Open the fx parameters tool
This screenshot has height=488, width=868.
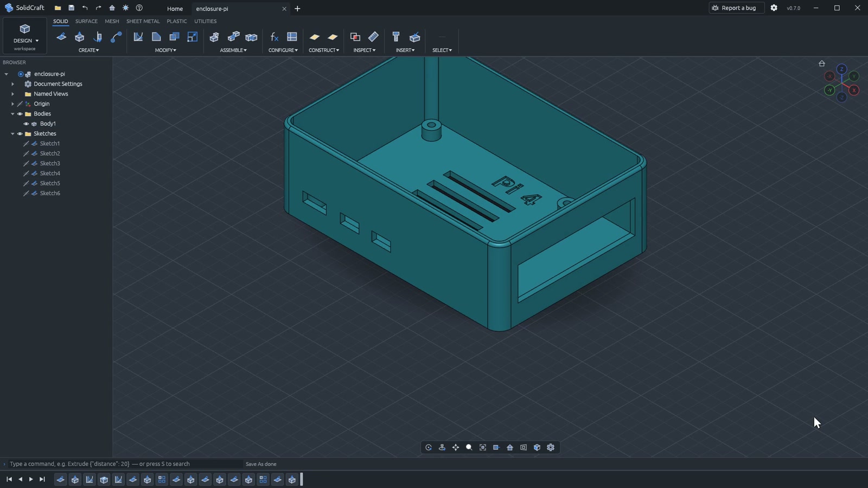pos(275,37)
